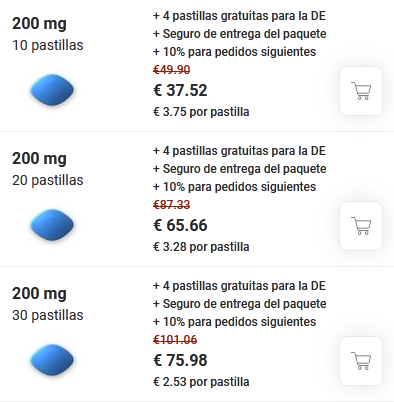Click the 30 pastillas quantity label
The width and height of the screenshot is (394, 402).
click(48, 315)
